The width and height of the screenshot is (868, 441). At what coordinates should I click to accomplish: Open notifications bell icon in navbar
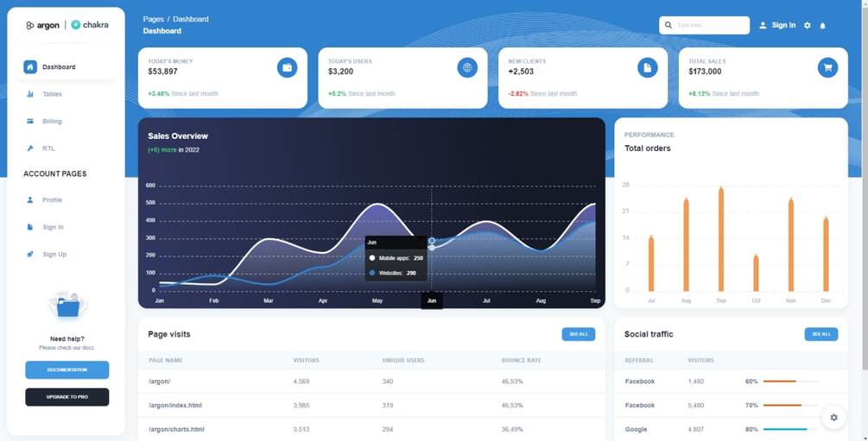822,25
